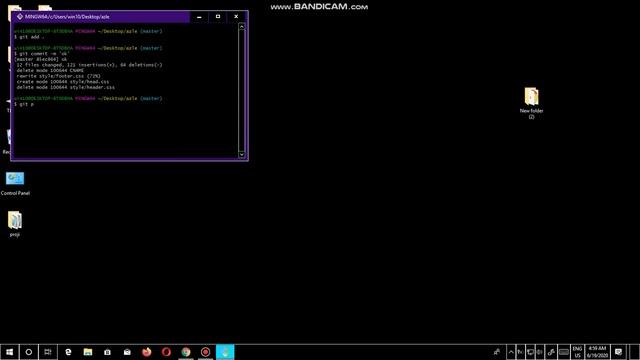Click the terminal scrollbar down arrow
The image size is (640, 360).
pyautogui.click(x=242, y=155)
